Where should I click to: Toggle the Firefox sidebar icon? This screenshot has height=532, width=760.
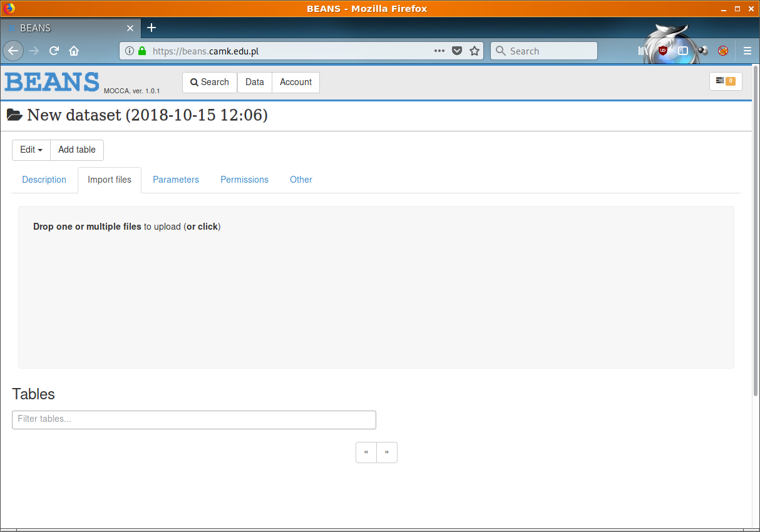coord(683,51)
